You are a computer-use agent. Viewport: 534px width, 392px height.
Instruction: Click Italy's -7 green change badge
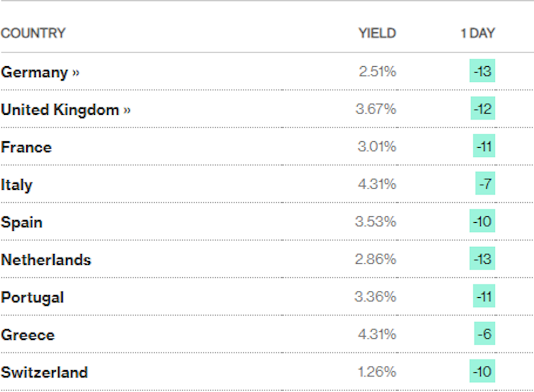coord(485,183)
